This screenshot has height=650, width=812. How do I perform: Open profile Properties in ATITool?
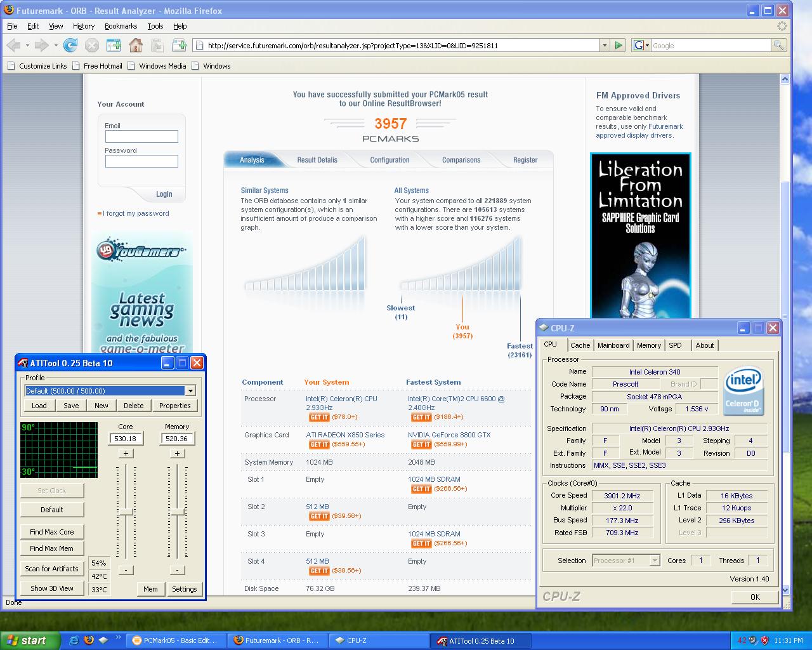pyautogui.click(x=175, y=406)
